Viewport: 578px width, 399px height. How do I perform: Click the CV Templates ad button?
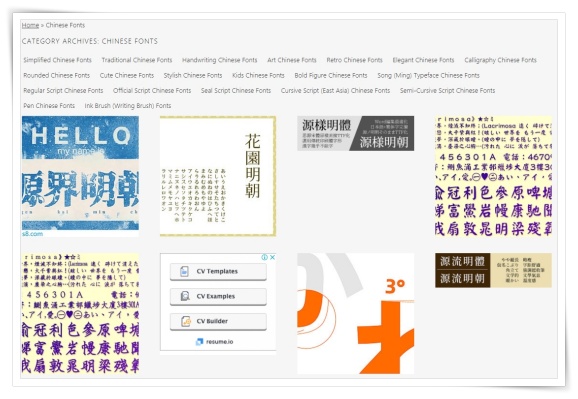(x=218, y=271)
